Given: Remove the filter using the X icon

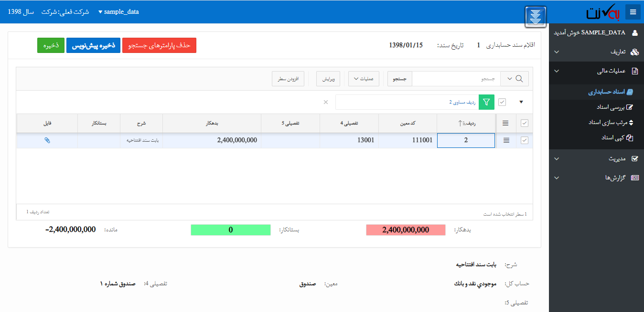Looking at the screenshot, I should point(326,102).
